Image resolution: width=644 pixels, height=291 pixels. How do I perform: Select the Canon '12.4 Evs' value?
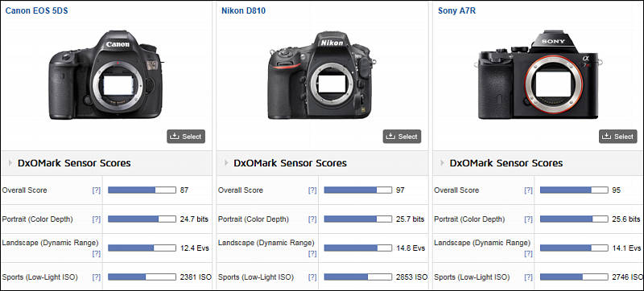click(195, 248)
